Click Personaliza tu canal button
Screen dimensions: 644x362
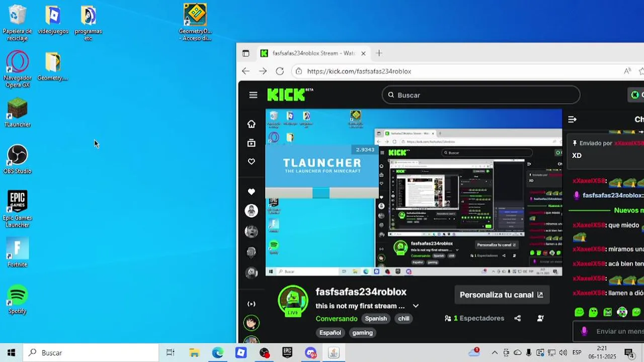[x=502, y=295]
